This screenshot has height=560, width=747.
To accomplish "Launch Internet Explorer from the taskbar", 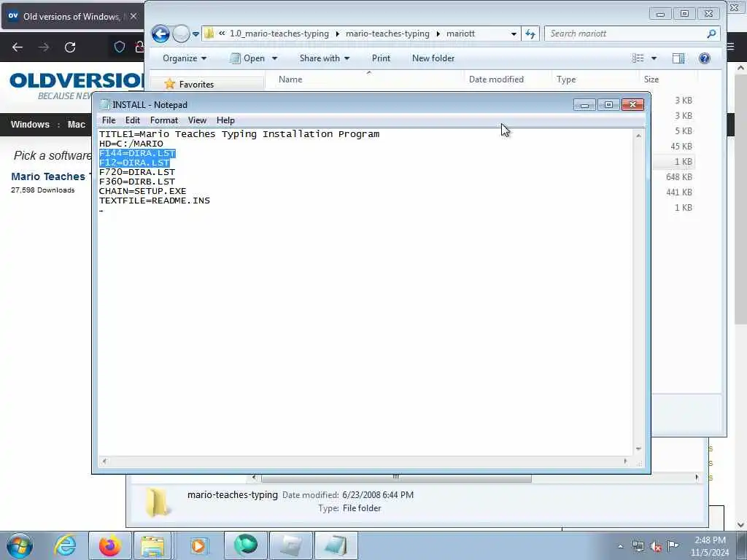I will point(65,545).
